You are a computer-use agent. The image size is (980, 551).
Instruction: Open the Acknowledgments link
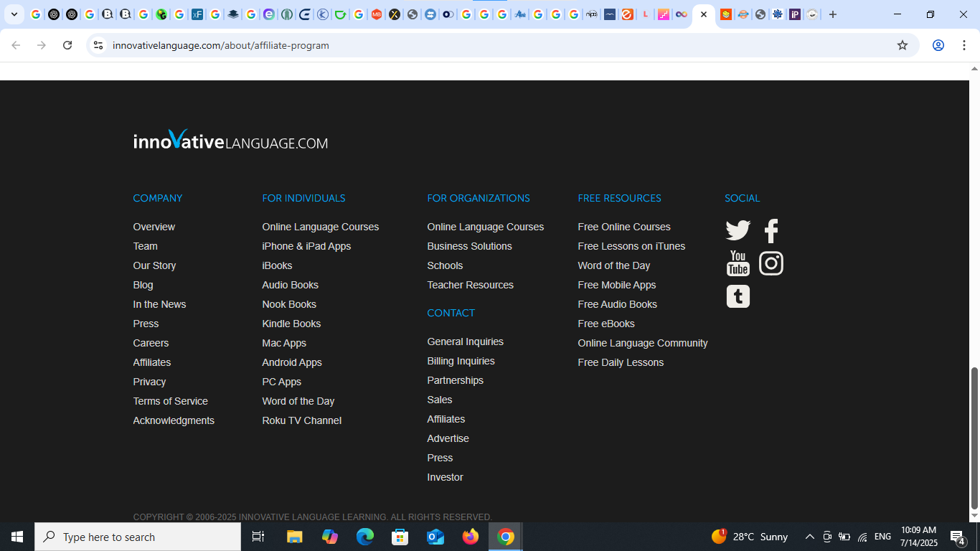pos(174,420)
